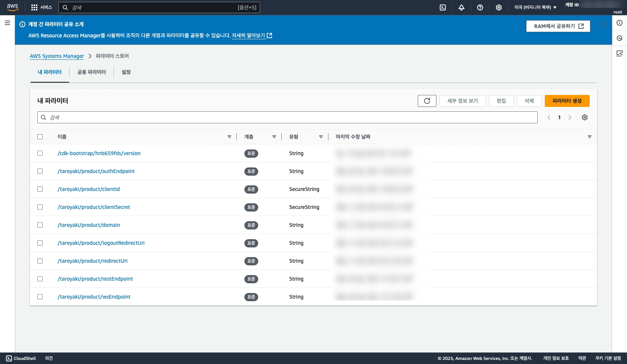The height and width of the screenshot is (364, 627).
Task: Open the notifications bell
Action: click(x=461, y=7)
